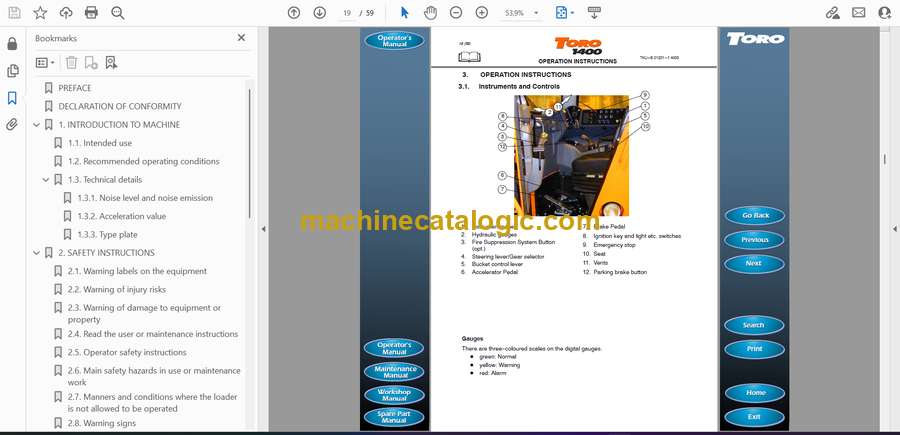Open bookmark 1.1. Intended use

(x=100, y=143)
